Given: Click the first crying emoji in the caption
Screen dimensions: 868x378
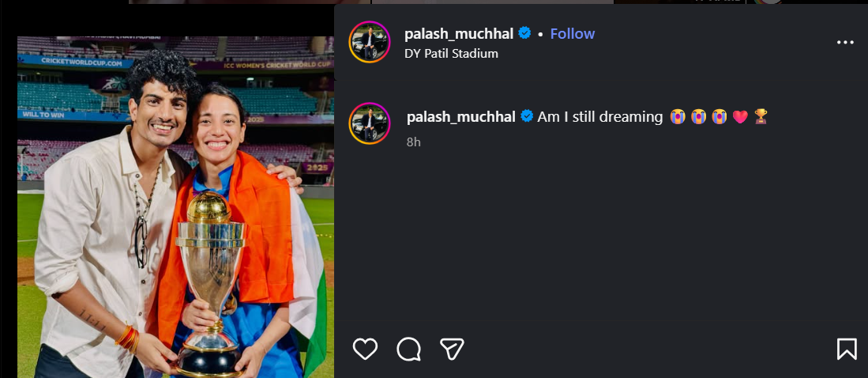Looking at the screenshot, I should point(678,116).
